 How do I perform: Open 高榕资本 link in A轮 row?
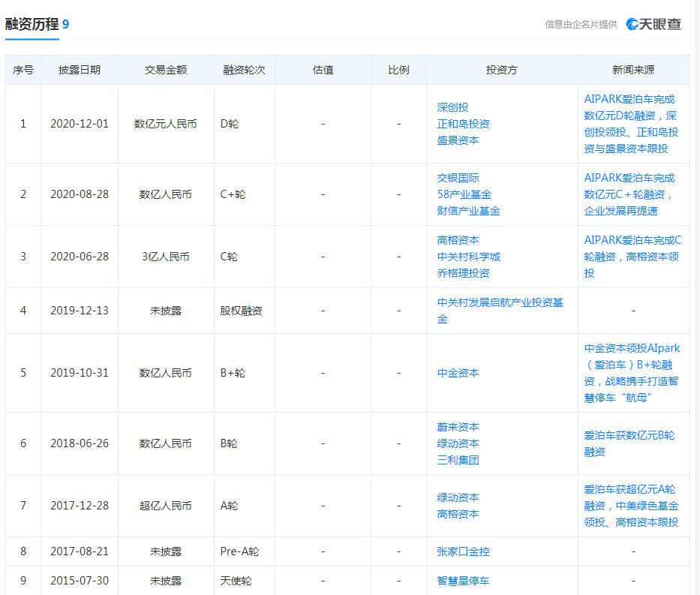[x=458, y=514]
